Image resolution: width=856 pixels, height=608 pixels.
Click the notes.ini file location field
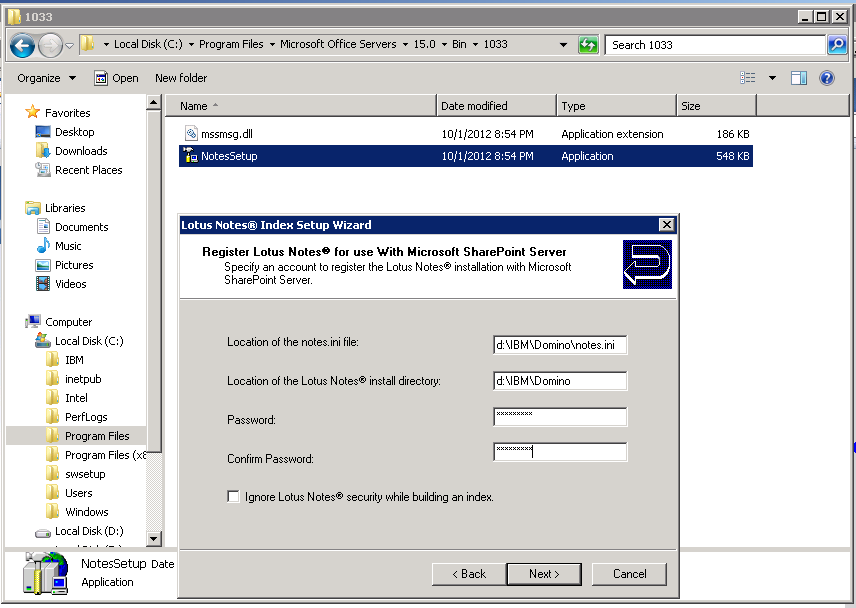pyautogui.click(x=560, y=345)
